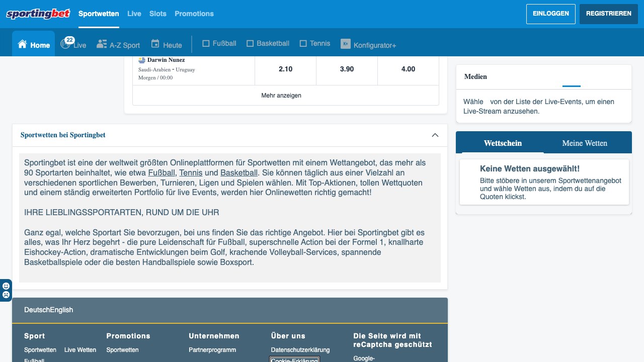Switch to the Meine Wetten tab
644x362 pixels.
click(x=585, y=143)
